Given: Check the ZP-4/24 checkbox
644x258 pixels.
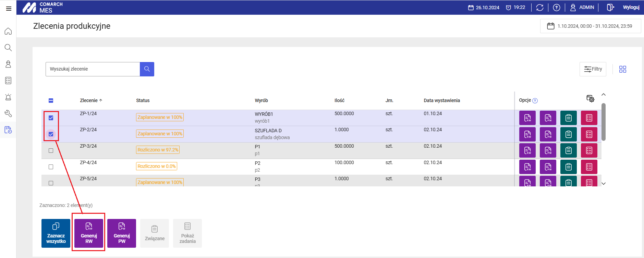Looking at the screenshot, I should pyautogui.click(x=51, y=167).
